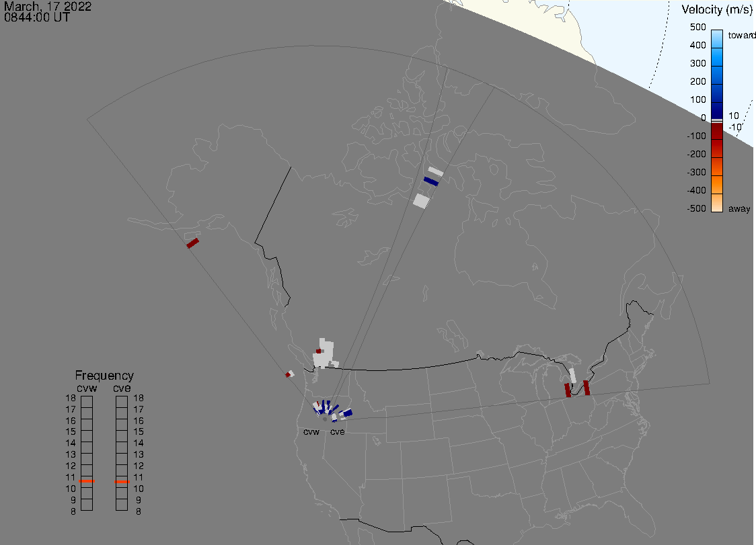Click the -300 tick label on velocity scale

(x=696, y=173)
